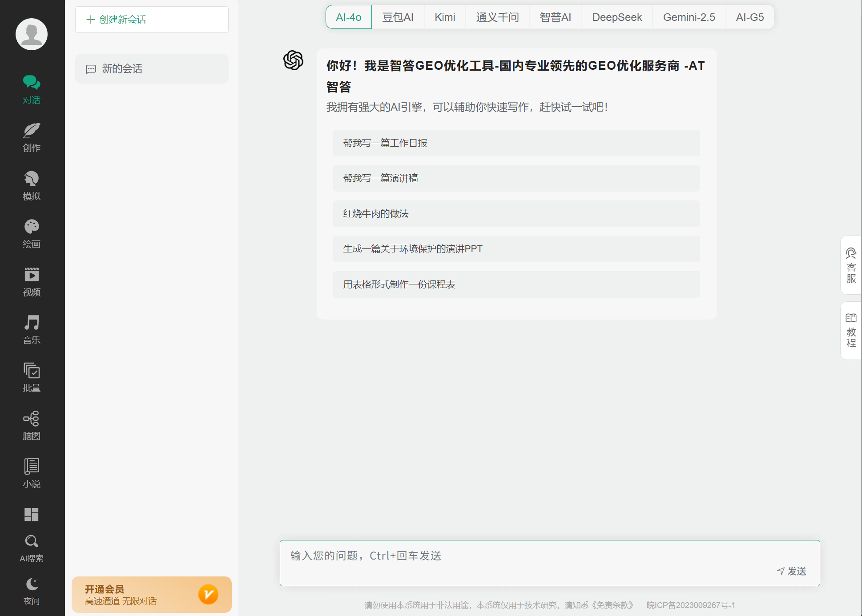Open the 音乐 music note icon
The height and width of the screenshot is (616, 862).
pyautogui.click(x=32, y=323)
